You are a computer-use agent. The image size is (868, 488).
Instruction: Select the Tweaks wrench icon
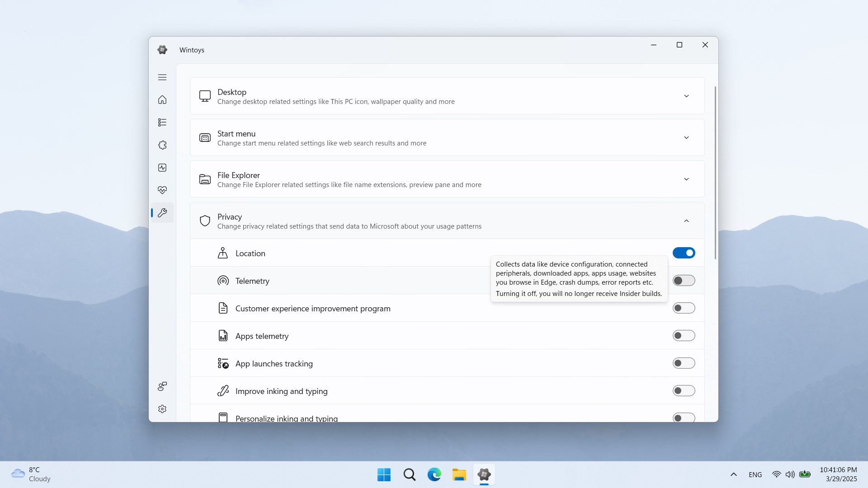(162, 212)
